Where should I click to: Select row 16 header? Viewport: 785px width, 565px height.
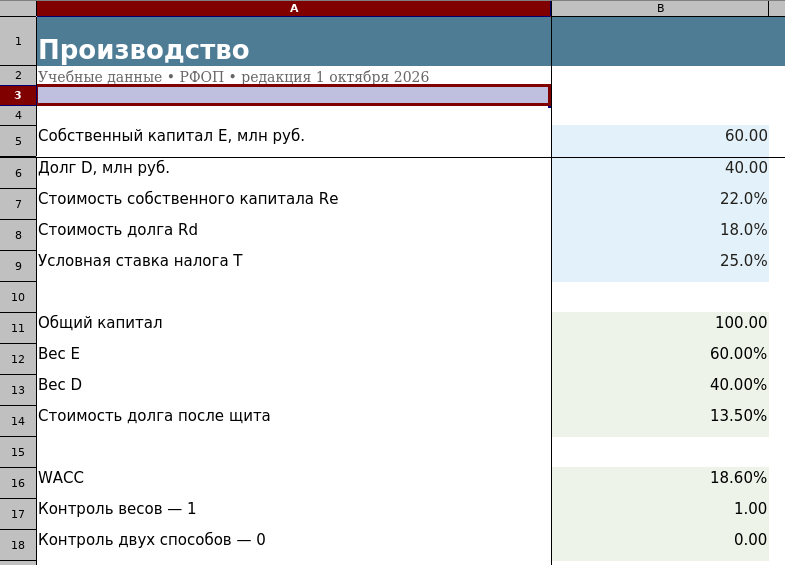point(18,483)
